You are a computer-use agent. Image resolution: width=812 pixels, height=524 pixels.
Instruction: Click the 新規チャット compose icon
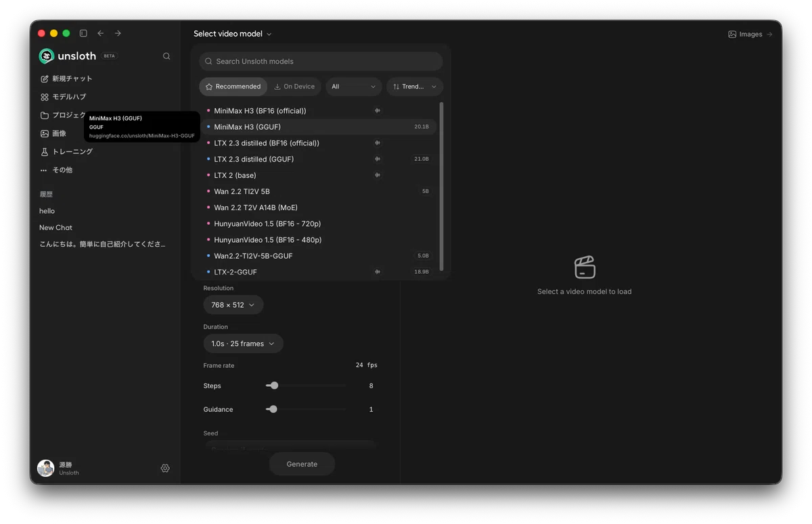click(45, 78)
